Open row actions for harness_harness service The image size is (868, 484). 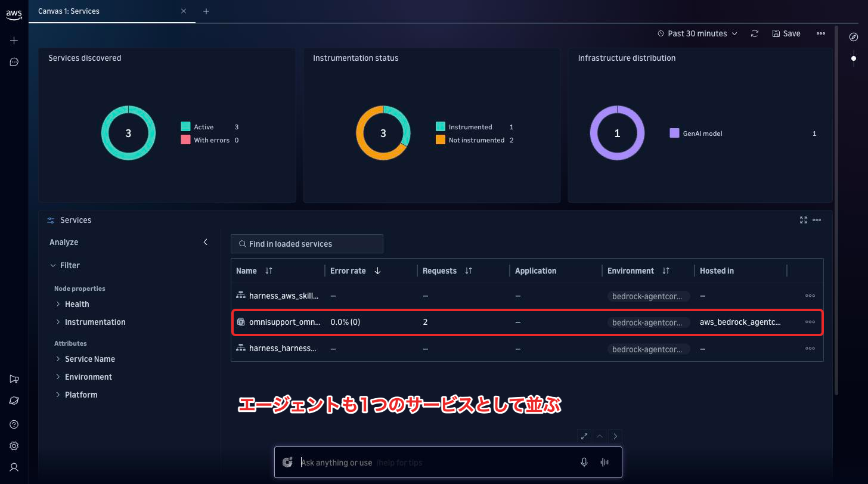[x=810, y=348]
